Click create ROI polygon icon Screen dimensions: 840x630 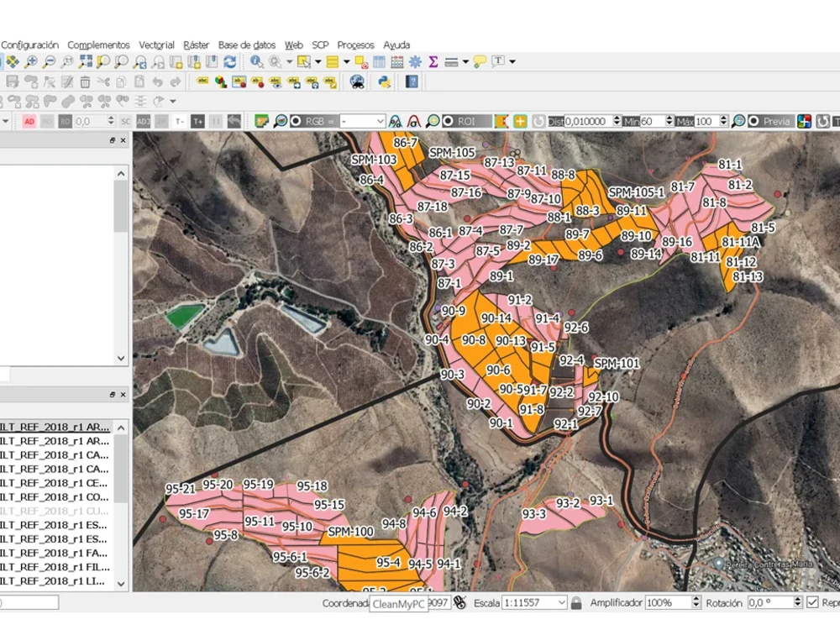pyautogui.click(x=501, y=122)
